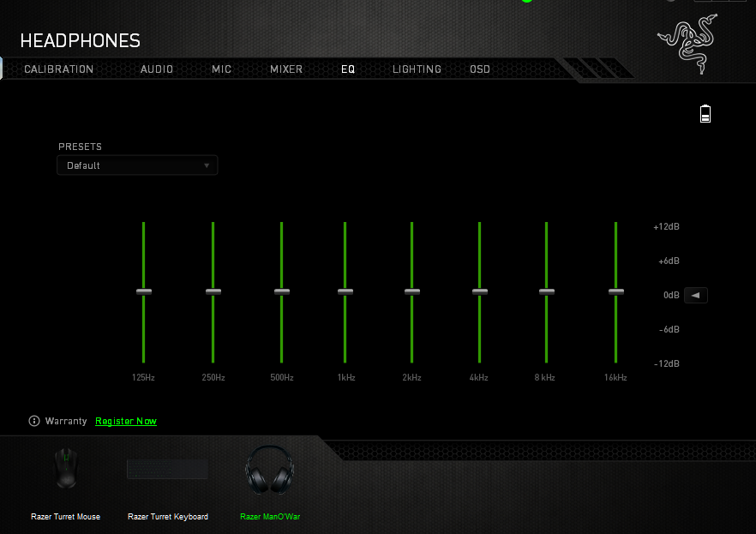Switch to the Calibration tab

58,69
